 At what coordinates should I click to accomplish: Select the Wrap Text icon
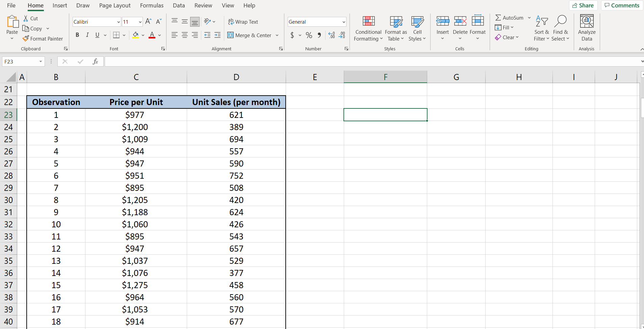click(243, 22)
